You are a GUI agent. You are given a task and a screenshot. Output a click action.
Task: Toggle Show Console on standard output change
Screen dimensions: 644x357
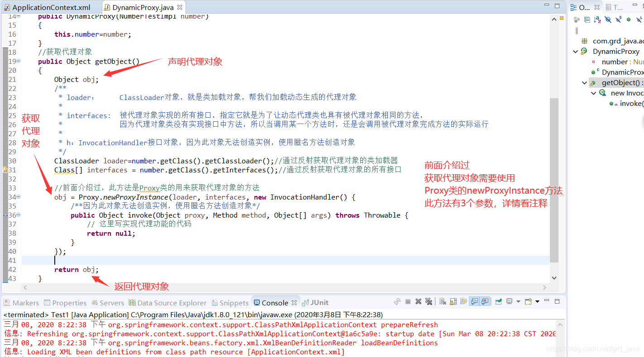click(x=474, y=301)
